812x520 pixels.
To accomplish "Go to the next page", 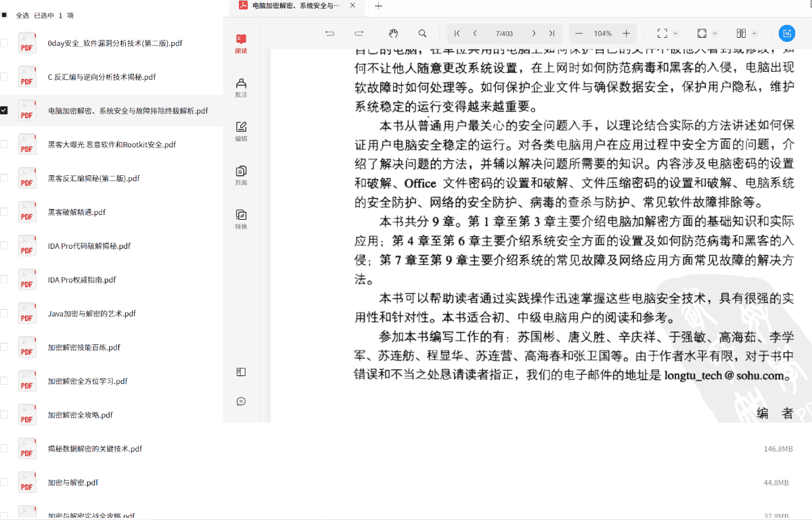I will point(534,33).
